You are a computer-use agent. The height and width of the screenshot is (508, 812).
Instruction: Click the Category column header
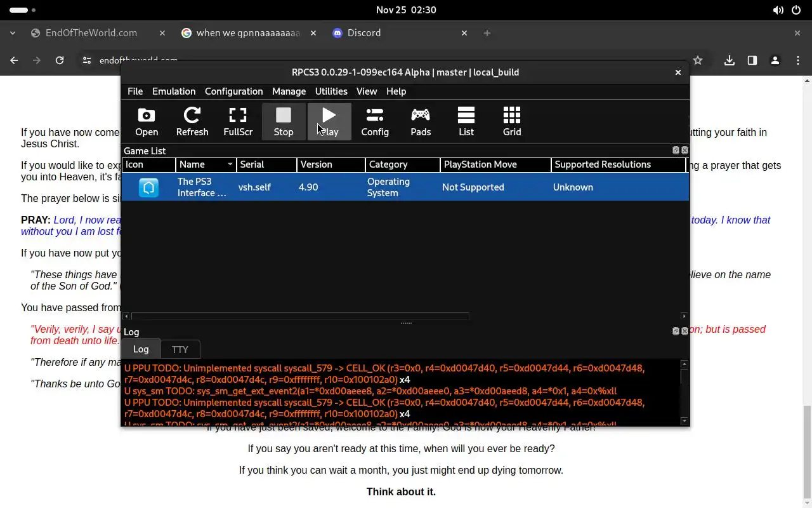(x=403, y=164)
